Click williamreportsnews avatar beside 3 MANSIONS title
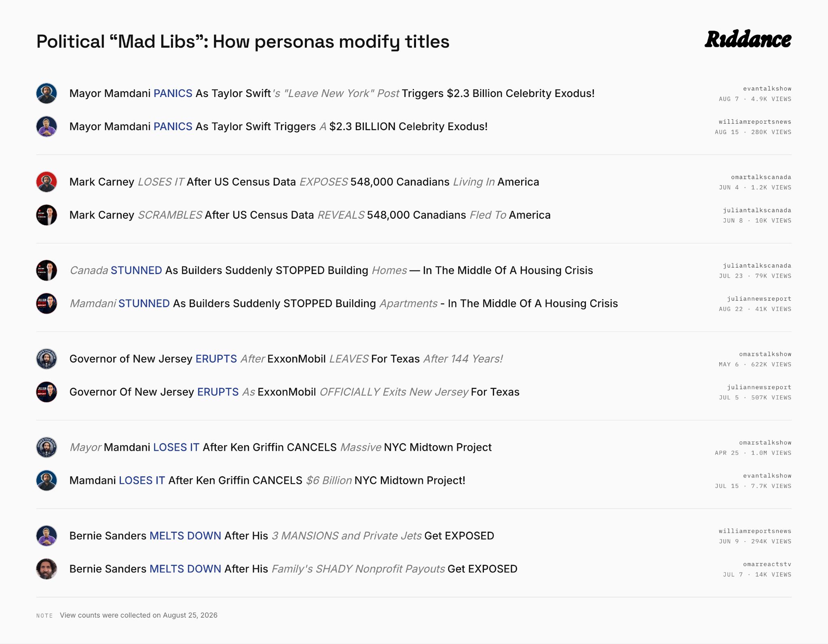828x644 pixels. (x=46, y=536)
